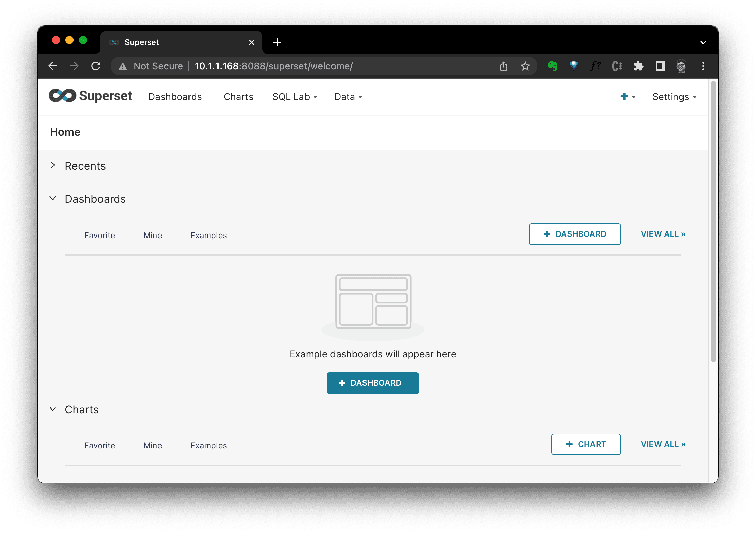The image size is (756, 533).
Task: Switch to Mine tab under Dashboards
Action: (152, 235)
